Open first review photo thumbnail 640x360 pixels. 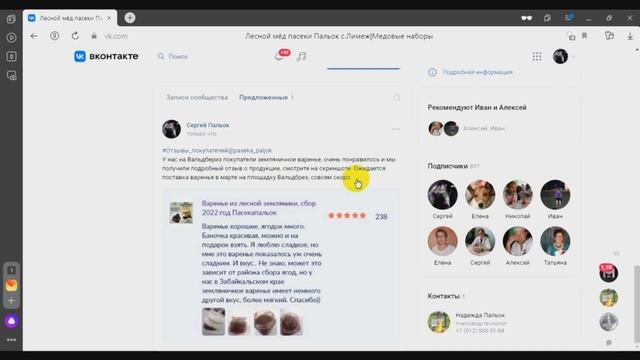tap(213, 322)
